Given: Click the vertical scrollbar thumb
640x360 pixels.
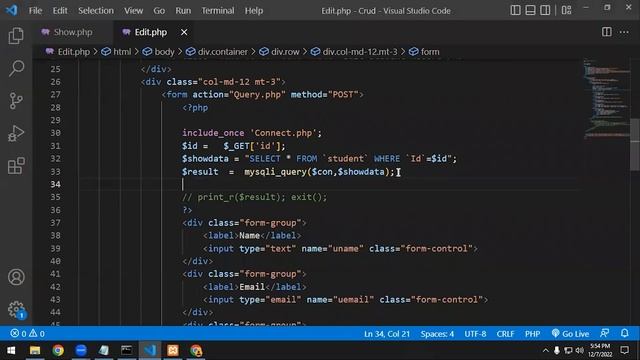Looking at the screenshot, I should click(635, 144).
